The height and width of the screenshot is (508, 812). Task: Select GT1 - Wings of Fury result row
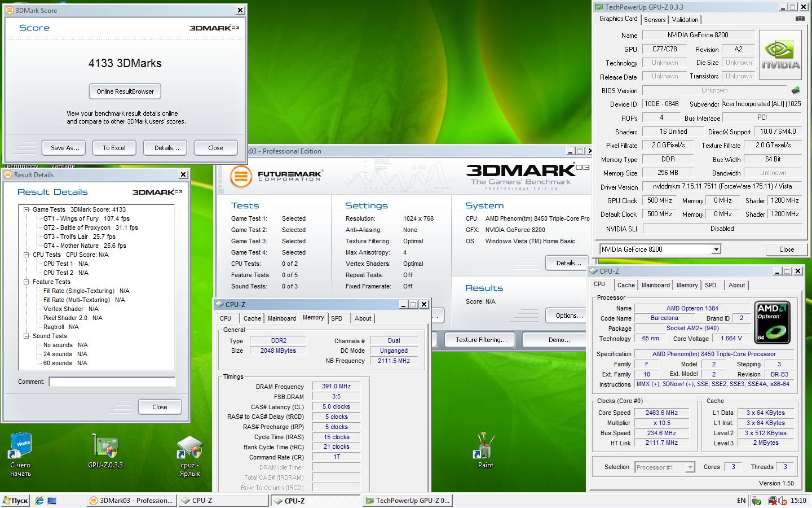click(x=86, y=218)
